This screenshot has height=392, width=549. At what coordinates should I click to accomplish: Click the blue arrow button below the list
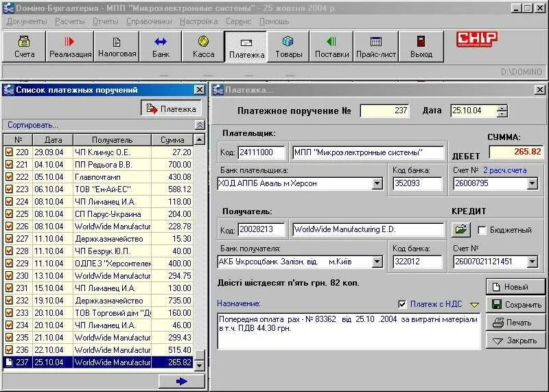tap(182, 382)
